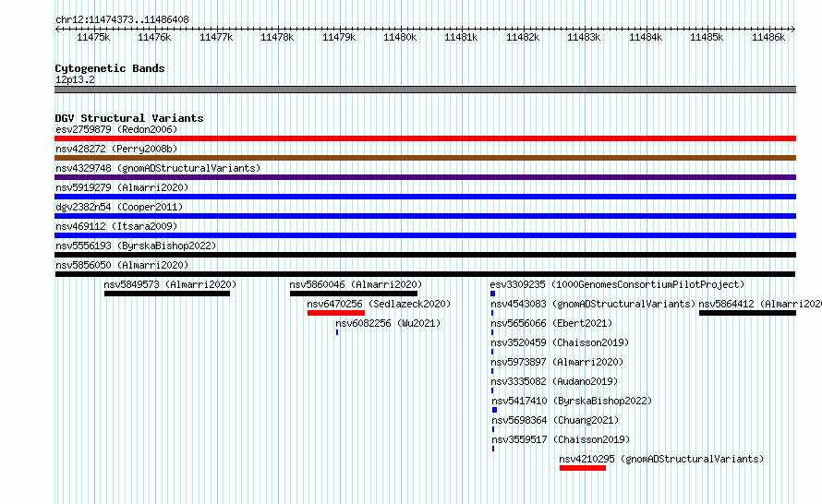
Task: Select the black nsv5556193 variant bar
Action: 425,255
